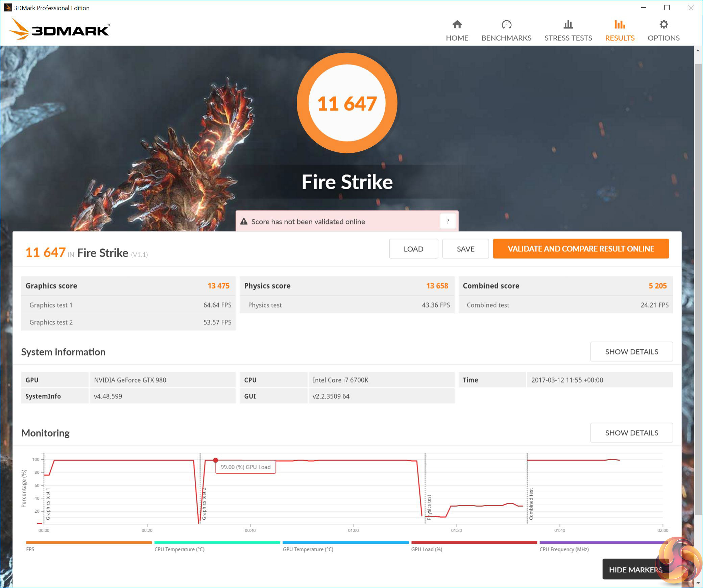Viewport: 703px width, 588px height.
Task: Click the Home house icon
Action: point(457,24)
